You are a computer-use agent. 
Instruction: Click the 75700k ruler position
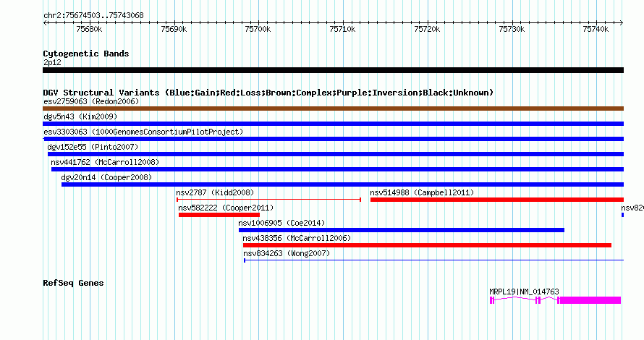(x=258, y=29)
